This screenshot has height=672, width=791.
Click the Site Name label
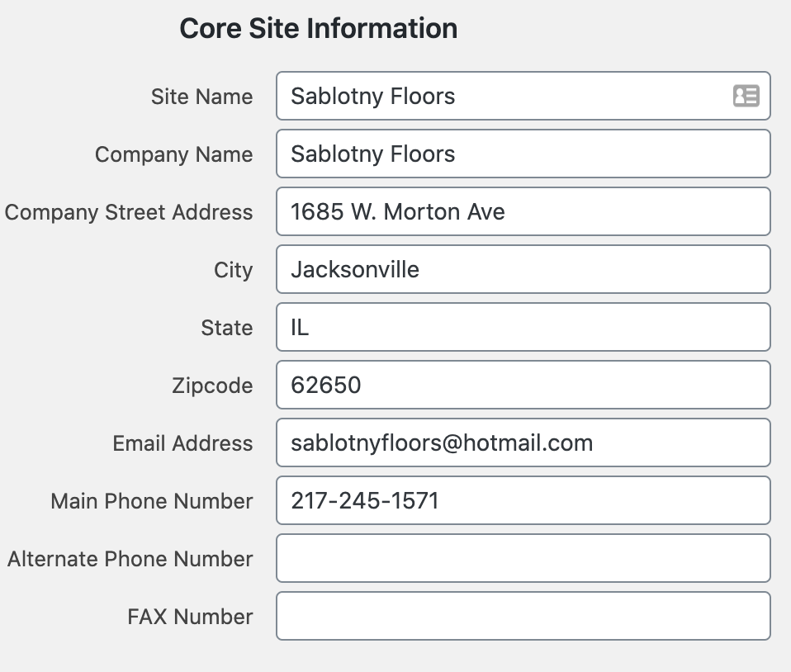[201, 97]
